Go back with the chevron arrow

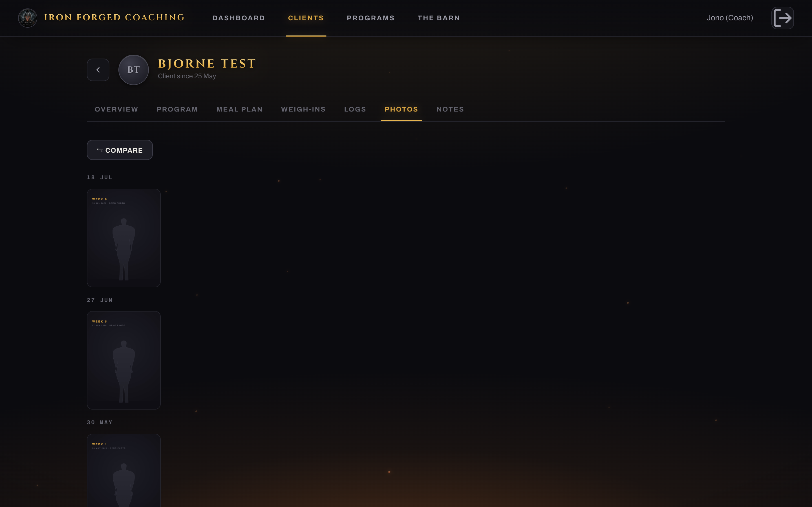click(x=98, y=70)
